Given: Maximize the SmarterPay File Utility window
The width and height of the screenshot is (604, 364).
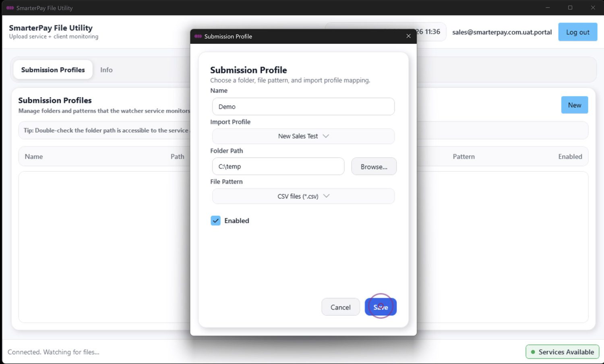Looking at the screenshot, I should [x=570, y=8].
